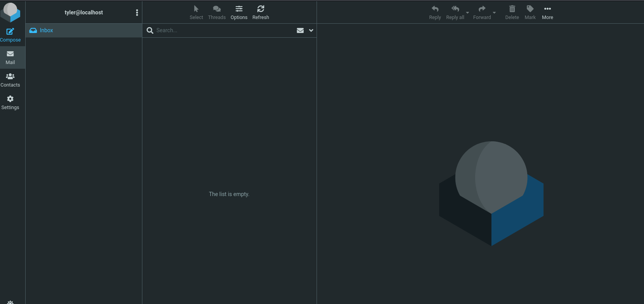The width and height of the screenshot is (644, 304).
Task: Open the Reply all dropdown arrow
Action: coord(467,13)
